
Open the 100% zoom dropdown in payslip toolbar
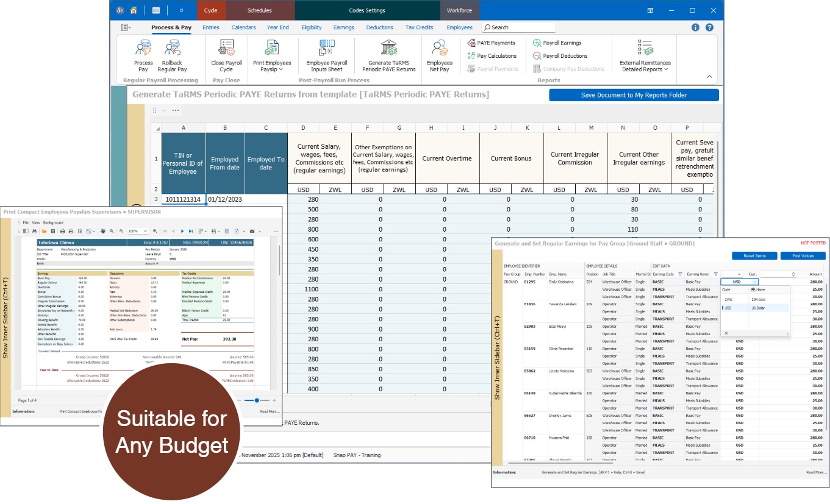point(145,232)
